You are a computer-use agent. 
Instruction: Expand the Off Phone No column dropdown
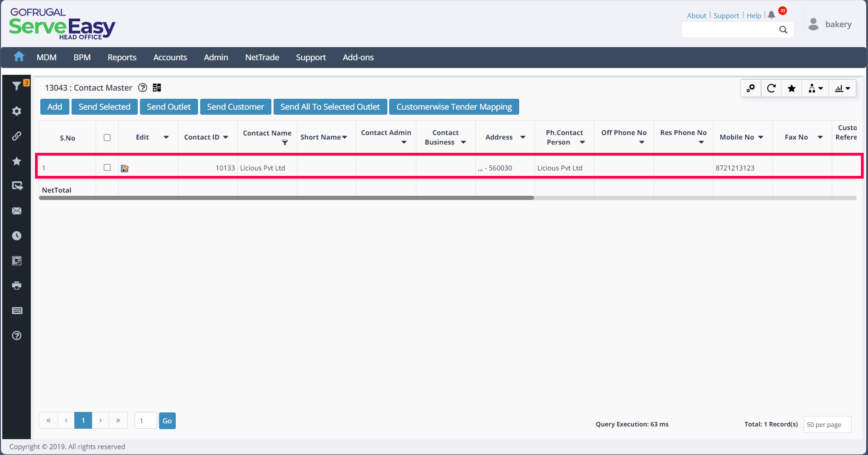(642, 142)
